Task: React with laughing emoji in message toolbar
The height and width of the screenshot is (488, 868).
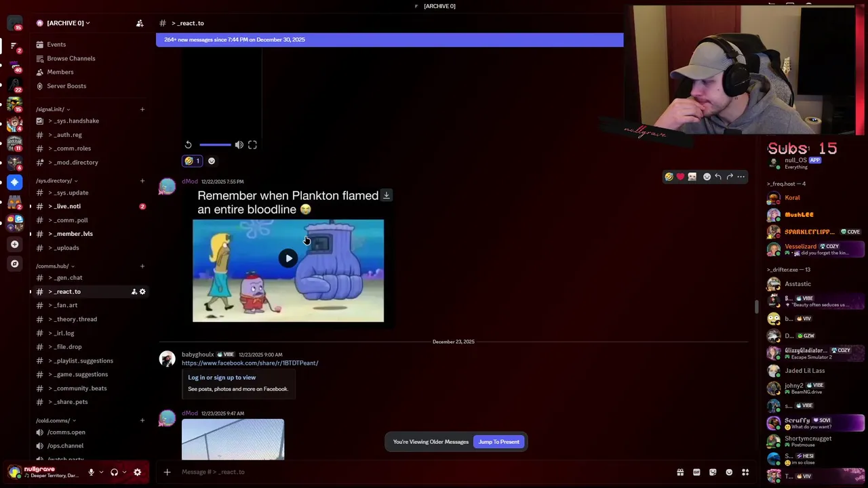Action: pos(669,177)
